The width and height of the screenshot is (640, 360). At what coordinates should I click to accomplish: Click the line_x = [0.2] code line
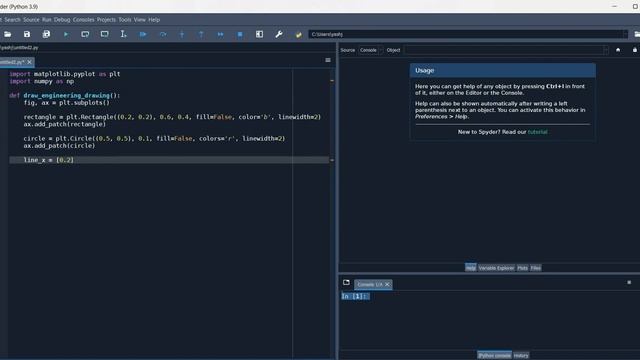49,160
